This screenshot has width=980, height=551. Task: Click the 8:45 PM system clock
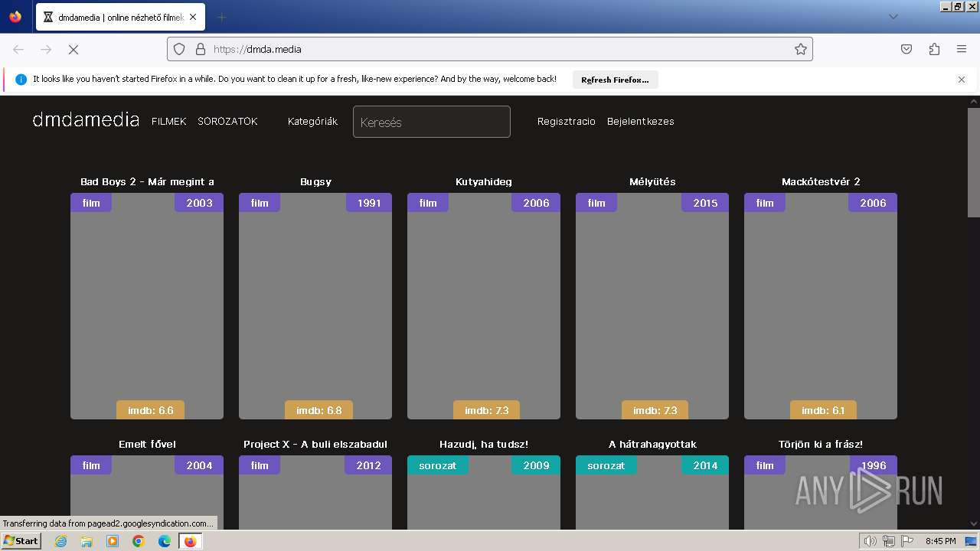pyautogui.click(x=940, y=541)
